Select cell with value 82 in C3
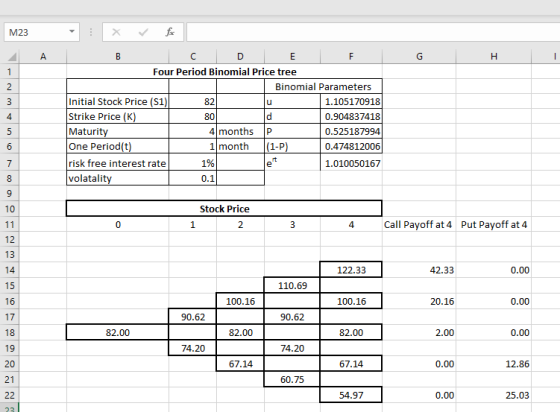Image resolution: width=560 pixels, height=412 pixels. [193, 102]
